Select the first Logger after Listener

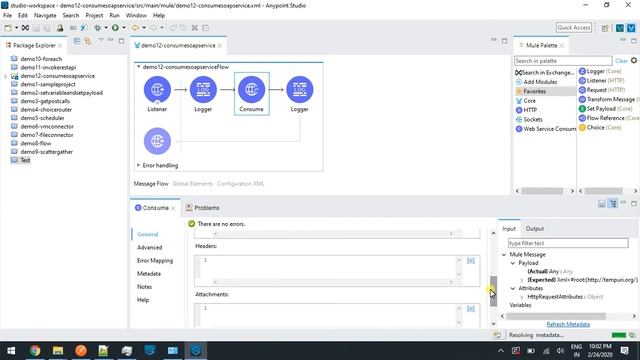[x=203, y=89]
